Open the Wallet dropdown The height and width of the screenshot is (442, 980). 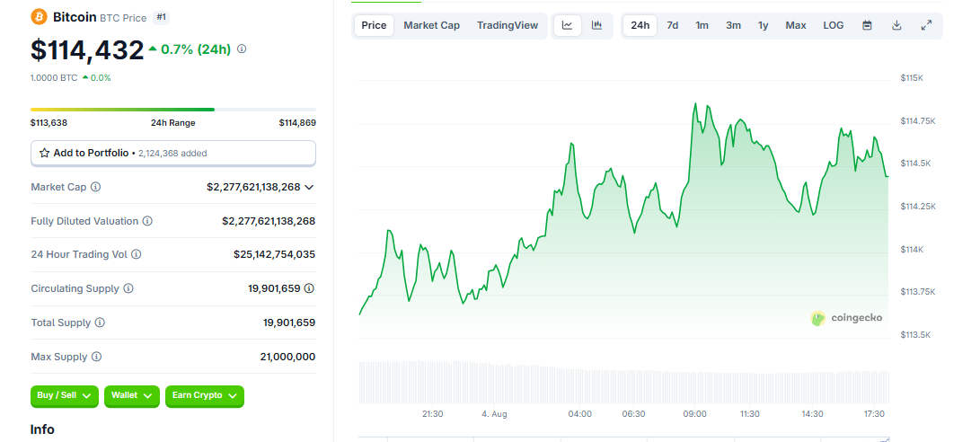(x=131, y=395)
